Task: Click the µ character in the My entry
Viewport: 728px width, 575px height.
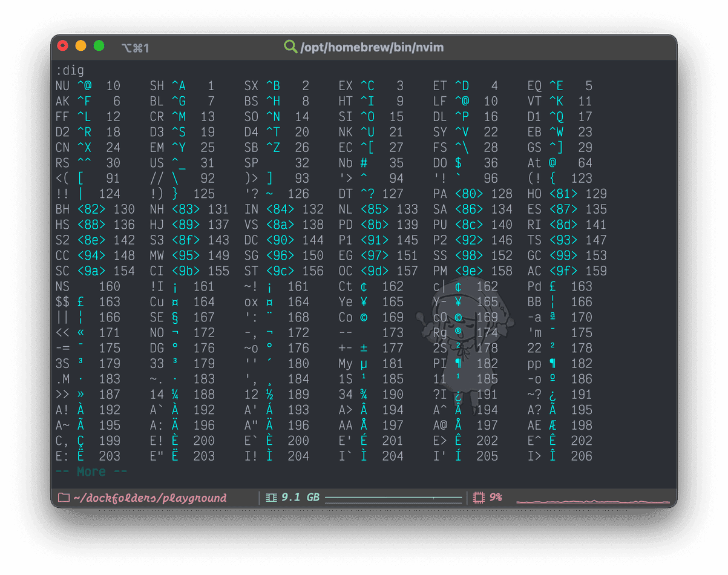Action: pyautogui.click(x=364, y=364)
